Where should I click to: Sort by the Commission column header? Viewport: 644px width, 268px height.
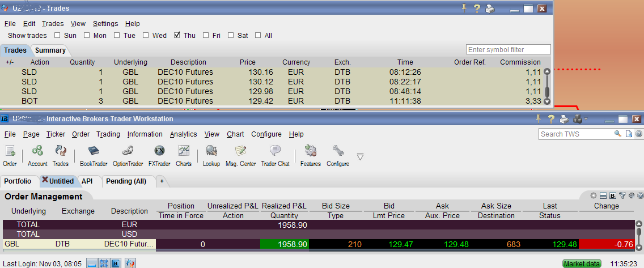(x=520, y=62)
